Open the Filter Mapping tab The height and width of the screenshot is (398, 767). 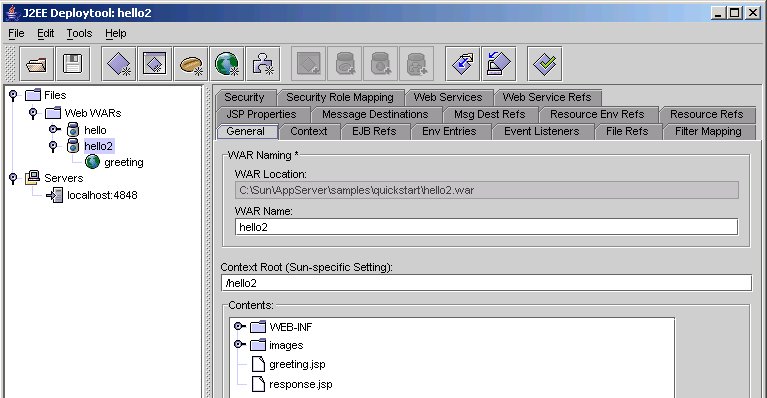[708, 132]
